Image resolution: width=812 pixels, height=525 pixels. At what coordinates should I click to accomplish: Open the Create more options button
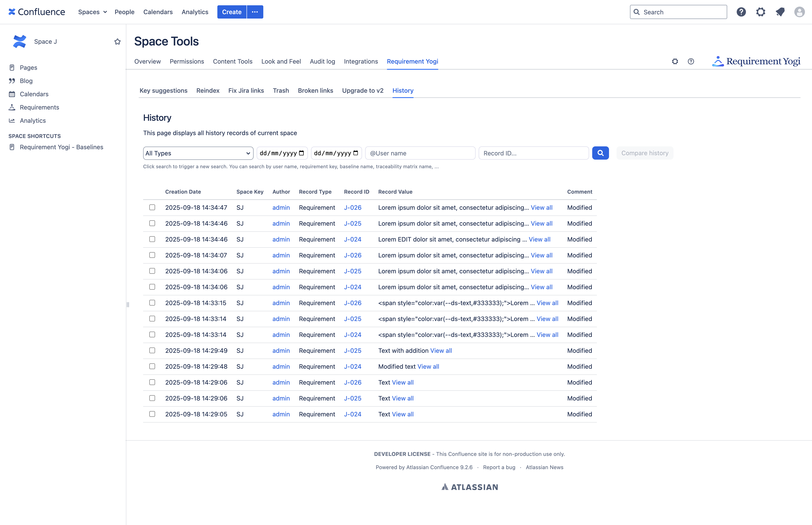[255, 12]
